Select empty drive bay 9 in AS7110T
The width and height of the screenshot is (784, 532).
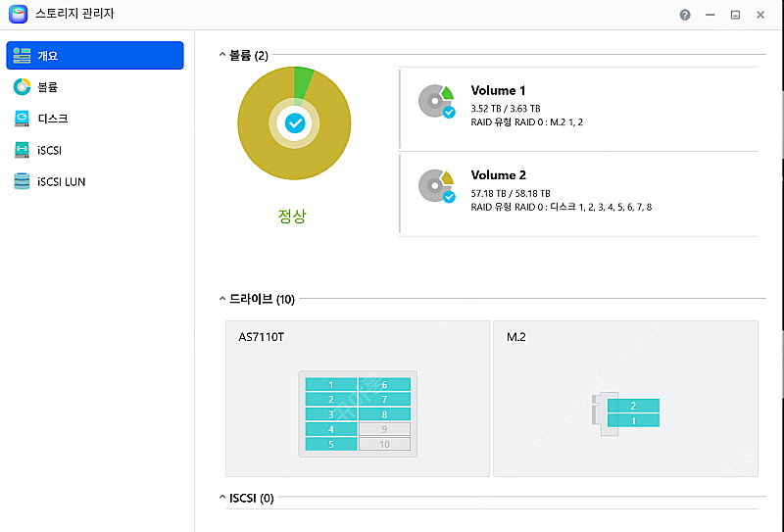(x=384, y=429)
